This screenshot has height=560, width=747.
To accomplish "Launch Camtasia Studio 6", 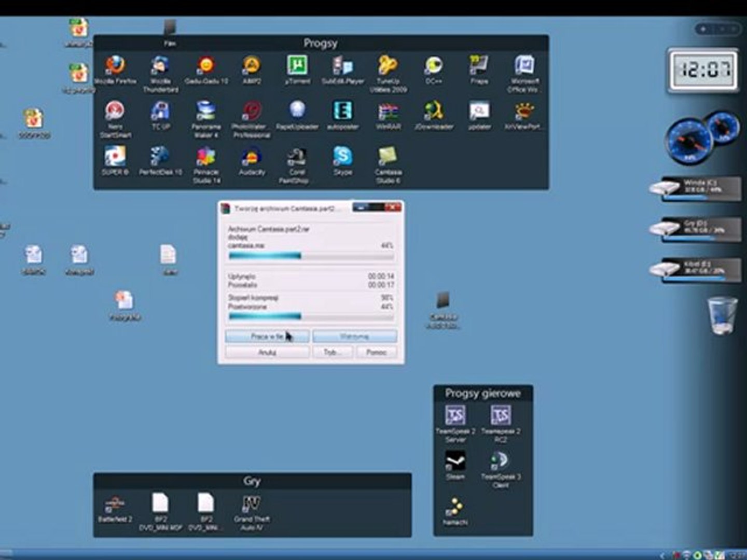I will coord(388,165).
